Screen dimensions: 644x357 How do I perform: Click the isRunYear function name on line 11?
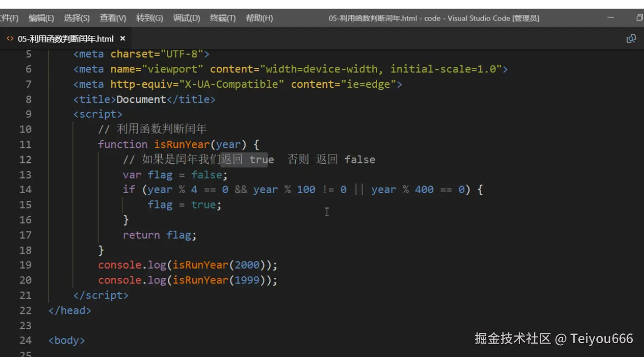182,144
